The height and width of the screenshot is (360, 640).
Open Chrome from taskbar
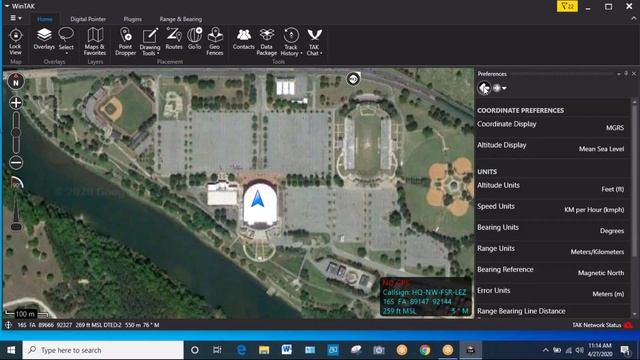coord(424,350)
